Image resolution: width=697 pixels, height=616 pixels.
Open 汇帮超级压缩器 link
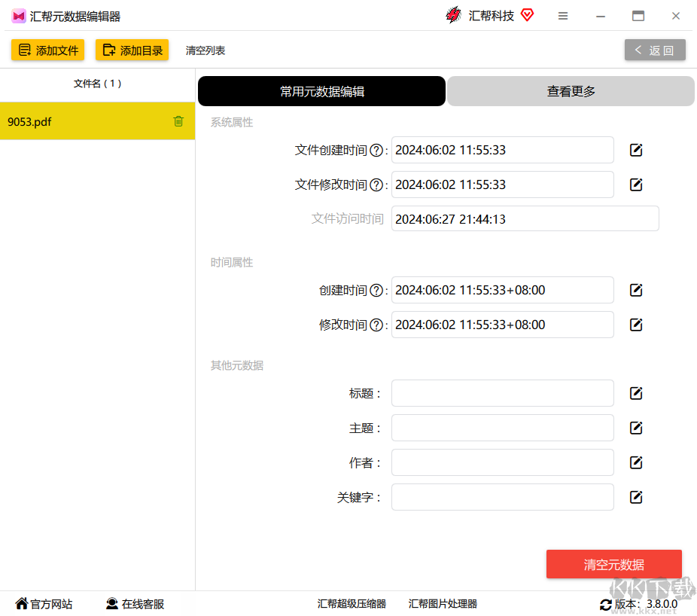click(352, 603)
